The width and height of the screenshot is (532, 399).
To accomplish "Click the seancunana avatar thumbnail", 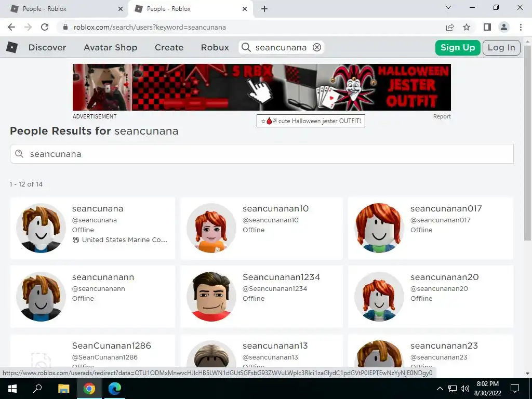I will 41,228.
